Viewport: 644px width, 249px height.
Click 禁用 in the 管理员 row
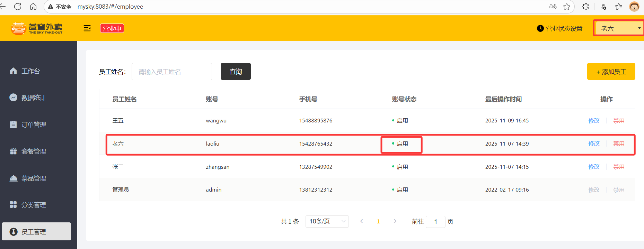pos(619,190)
